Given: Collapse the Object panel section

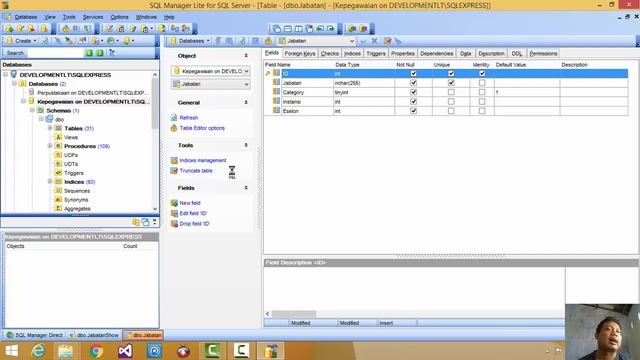Looking at the screenshot, I should click(246, 56).
